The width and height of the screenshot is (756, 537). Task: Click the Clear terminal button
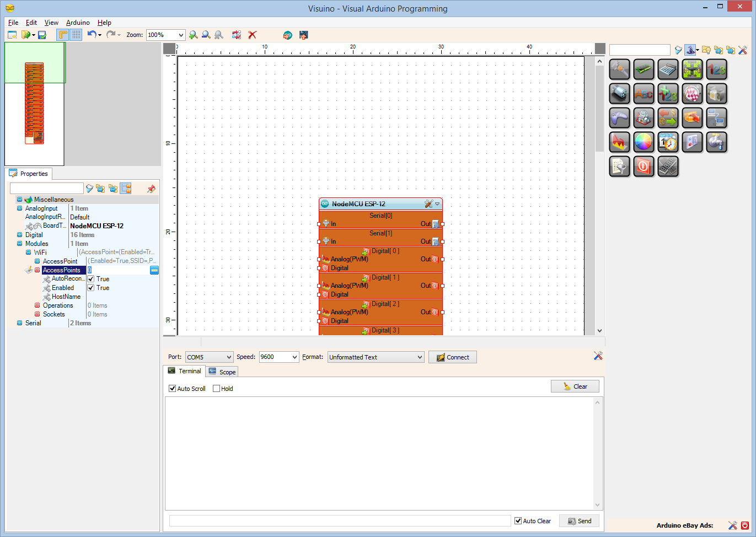[575, 386]
